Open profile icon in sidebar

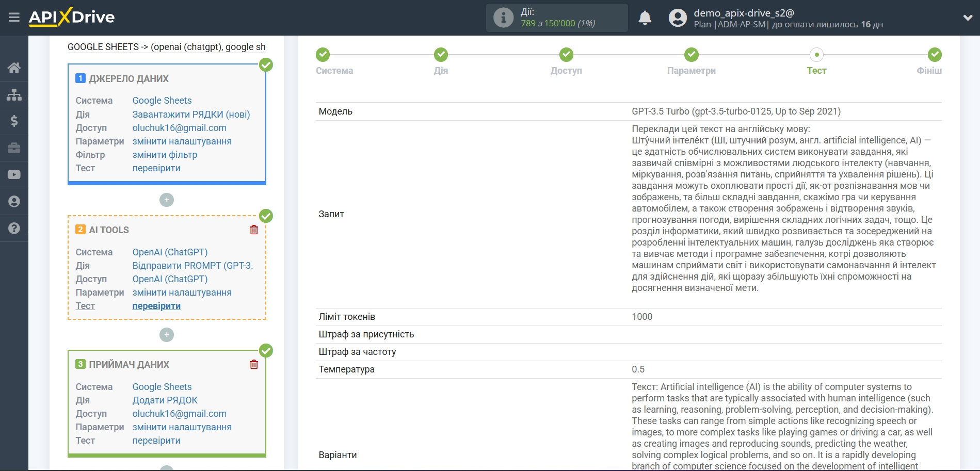coord(14,202)
